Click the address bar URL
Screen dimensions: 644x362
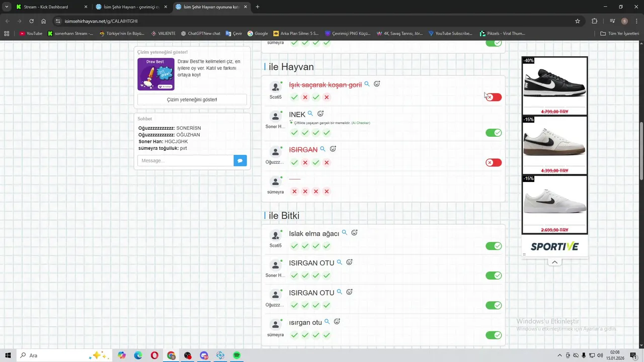coord(101,21)
